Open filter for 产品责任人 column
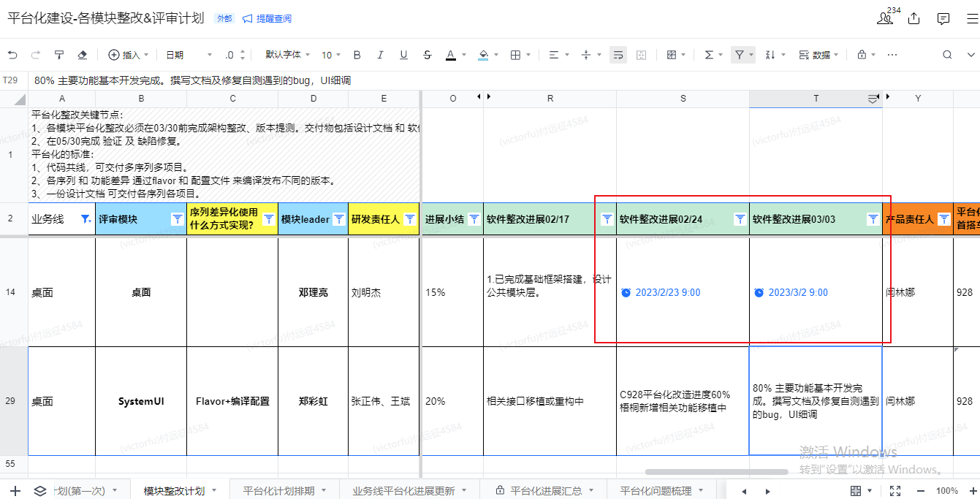The height and width of the screenshot is (499, 980). pyautogui.click(x=943, y=218)
